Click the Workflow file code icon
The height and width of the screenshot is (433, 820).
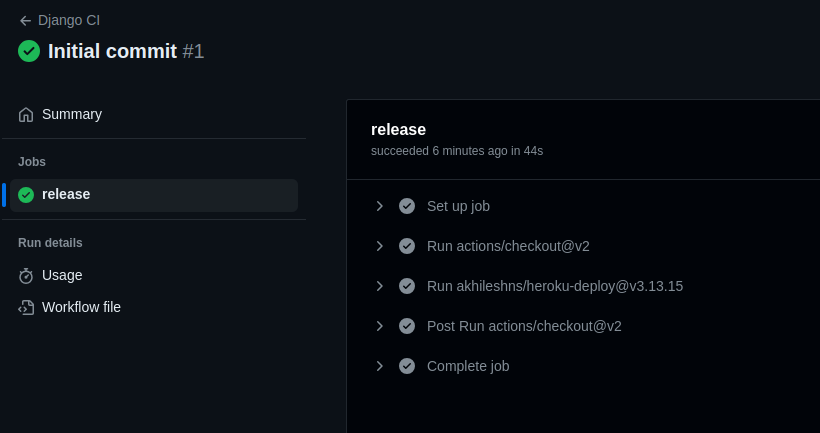[x=26, y=308]
